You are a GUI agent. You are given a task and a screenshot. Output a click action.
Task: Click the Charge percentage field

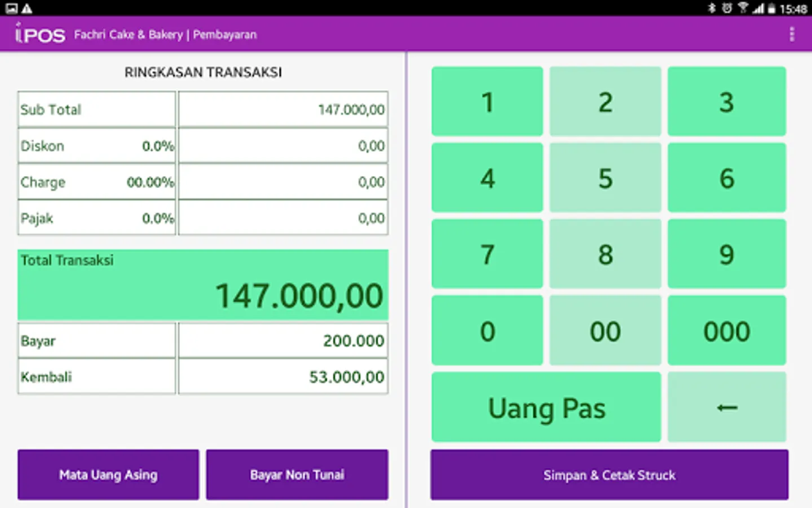tap(96, 182)
